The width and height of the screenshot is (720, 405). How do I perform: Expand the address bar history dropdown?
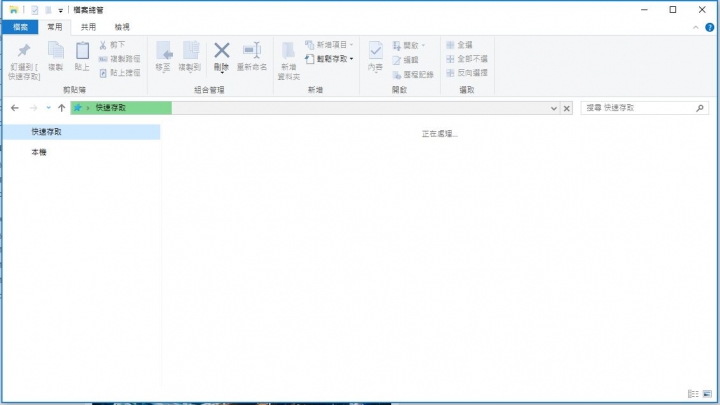pos(553,107)
